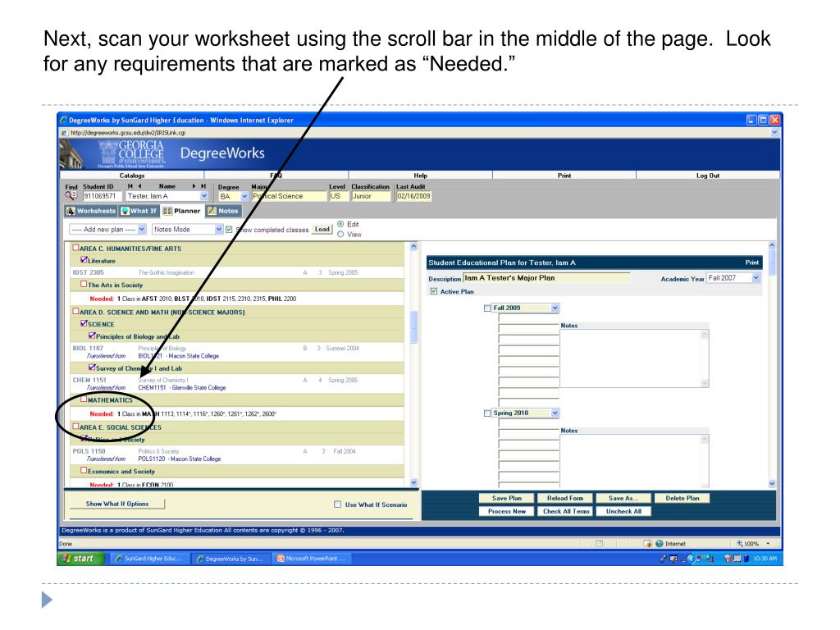Click the Planner tab icon
The height and width of the screenshot is (630, 840).
click(167, 211)
